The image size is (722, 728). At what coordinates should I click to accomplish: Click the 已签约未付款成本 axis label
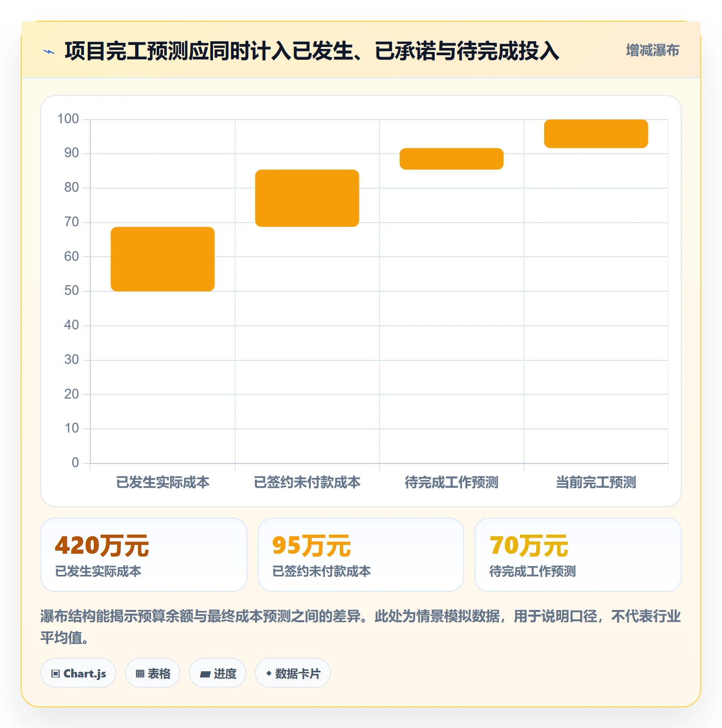pyautogui.click(x=307, y=483)
